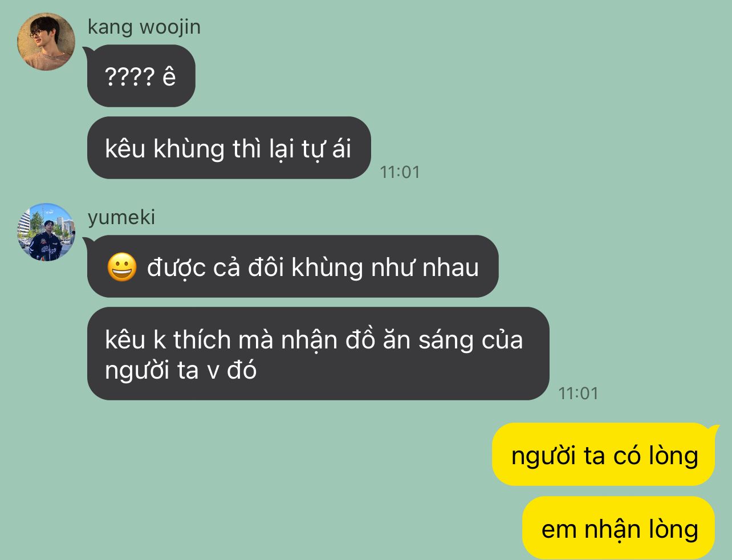Open yumeki's profile avatar
The image size is (732, 560).
click(x=47, y=232)
